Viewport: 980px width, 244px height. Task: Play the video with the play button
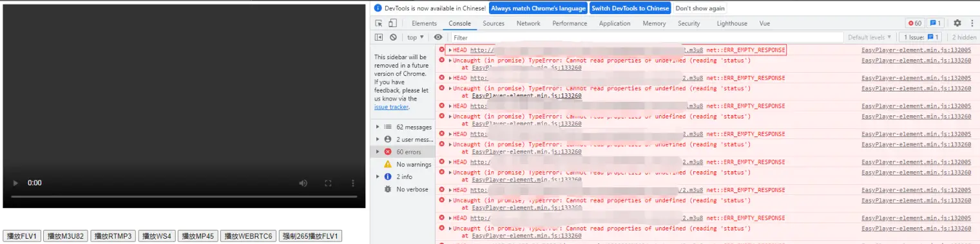pos(15,183)
